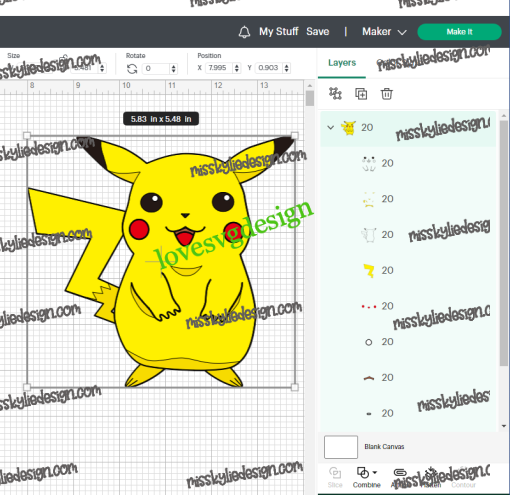This screenshot has height=495, width=510.
Task: Click the Rotate stepper arrows
Action: 173,69
